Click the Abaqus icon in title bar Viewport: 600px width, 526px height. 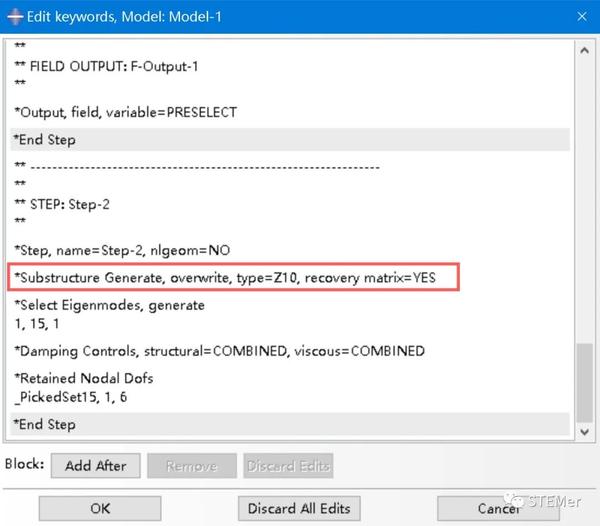(15, 17)
